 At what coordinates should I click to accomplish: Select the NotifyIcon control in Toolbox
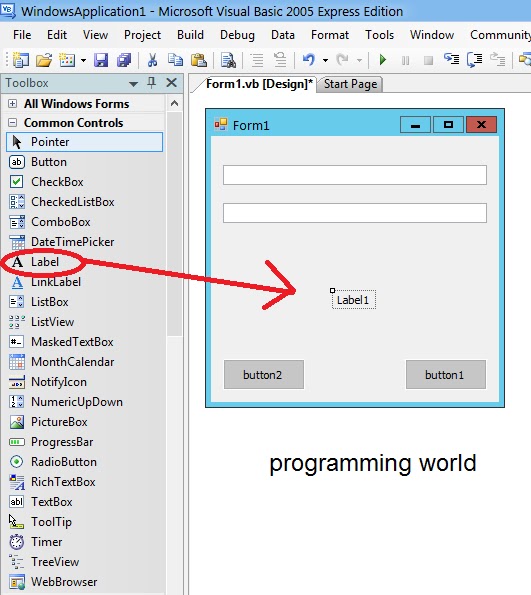[x=85, y=382]
